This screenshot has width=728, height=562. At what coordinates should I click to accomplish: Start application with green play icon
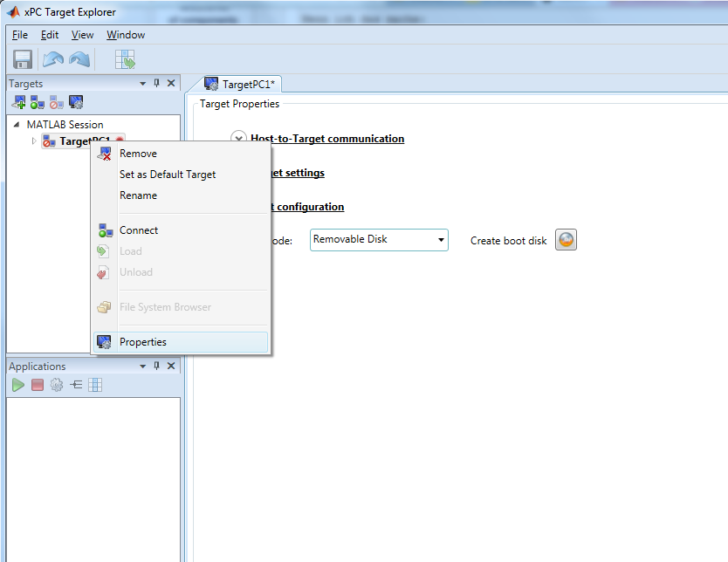point(18,385)
